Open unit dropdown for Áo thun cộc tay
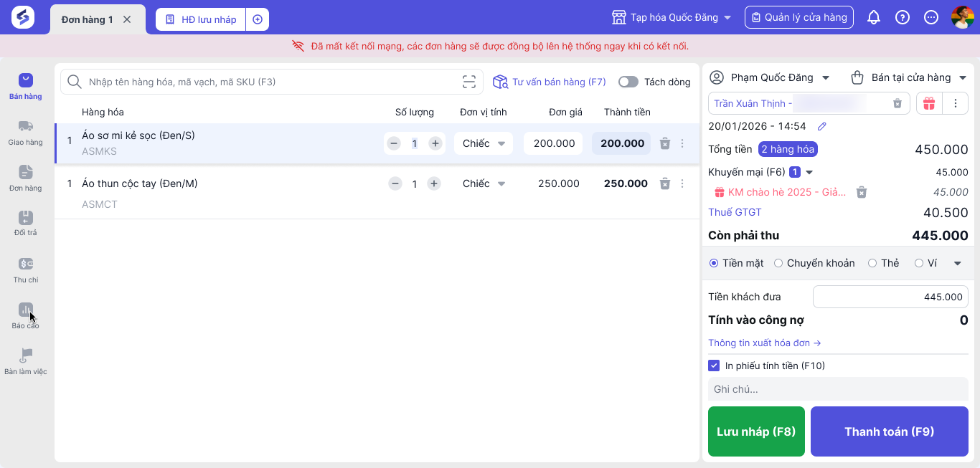This screenshot has height=468, width=980. click(484, 183)
